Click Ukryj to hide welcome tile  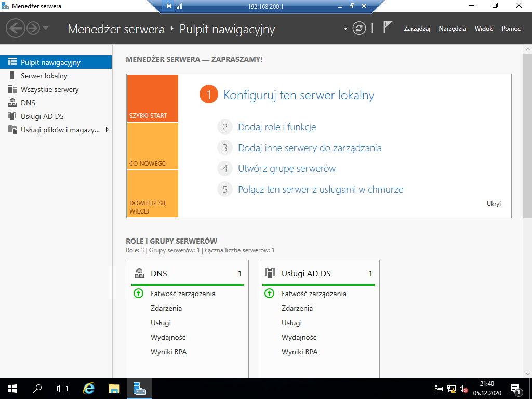494,204
